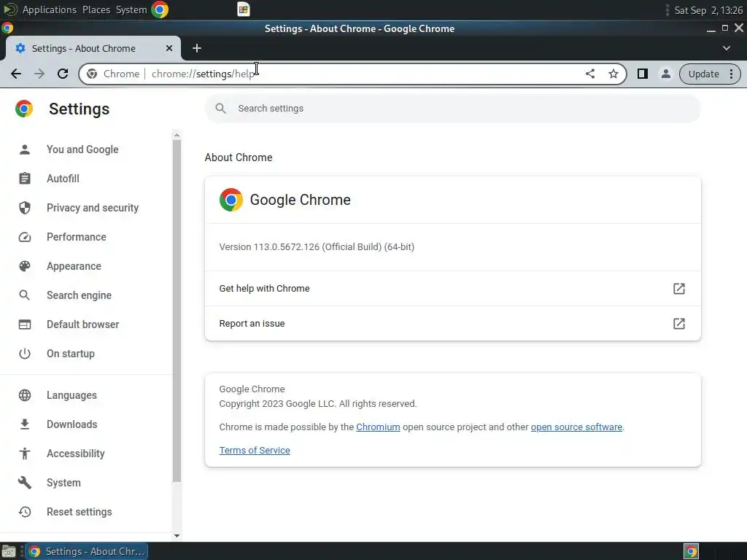
Task: Reload the current page
Action: pos(63,74)
